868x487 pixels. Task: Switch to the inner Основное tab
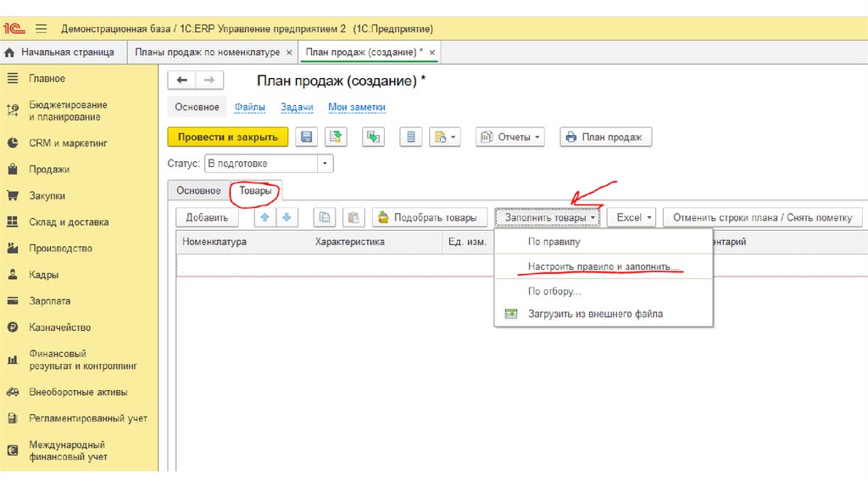coord(198,191)
